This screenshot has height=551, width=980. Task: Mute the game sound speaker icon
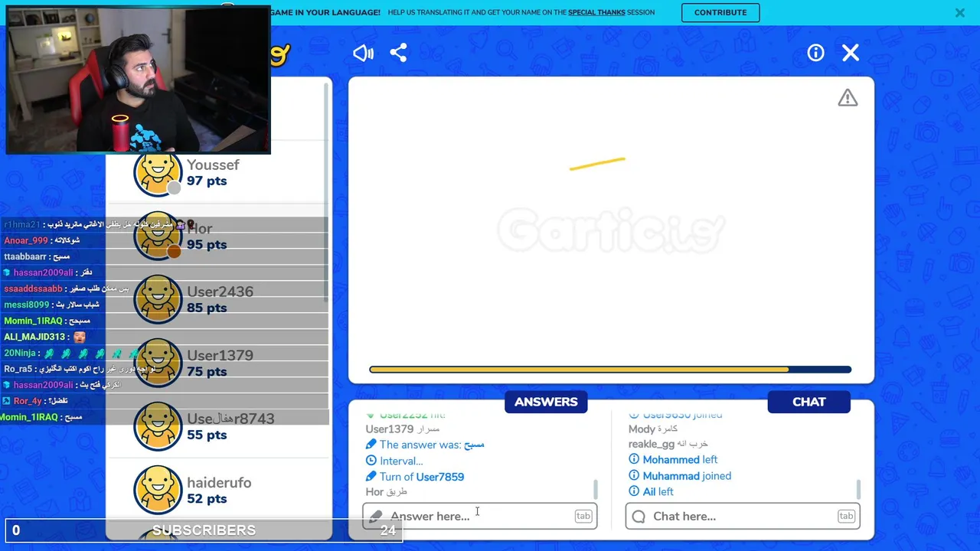(363, 53)
